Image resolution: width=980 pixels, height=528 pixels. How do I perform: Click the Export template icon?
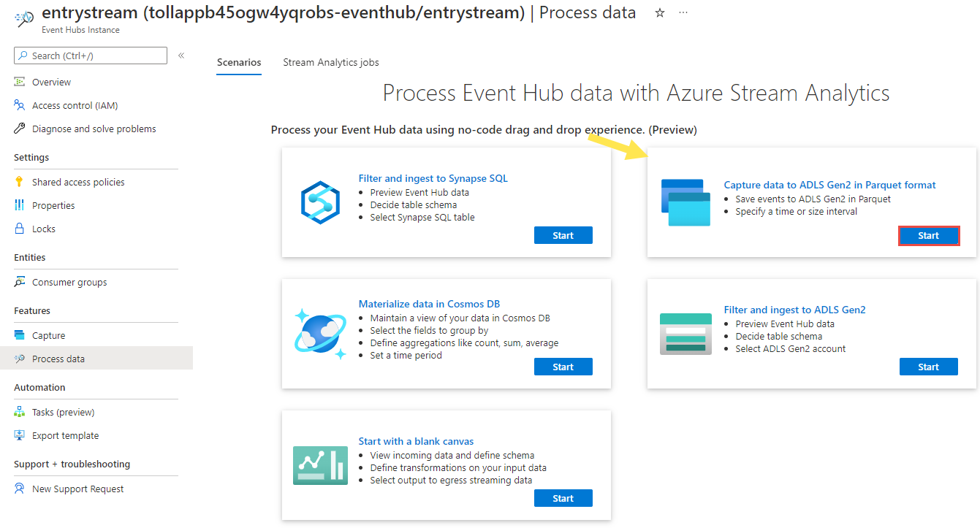[x=20, y=435]
